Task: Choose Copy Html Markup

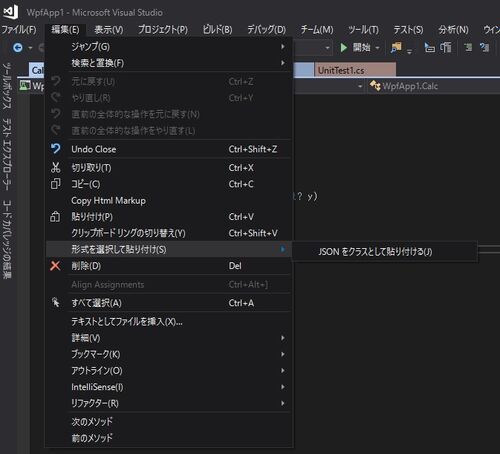Action: point(169,200)
